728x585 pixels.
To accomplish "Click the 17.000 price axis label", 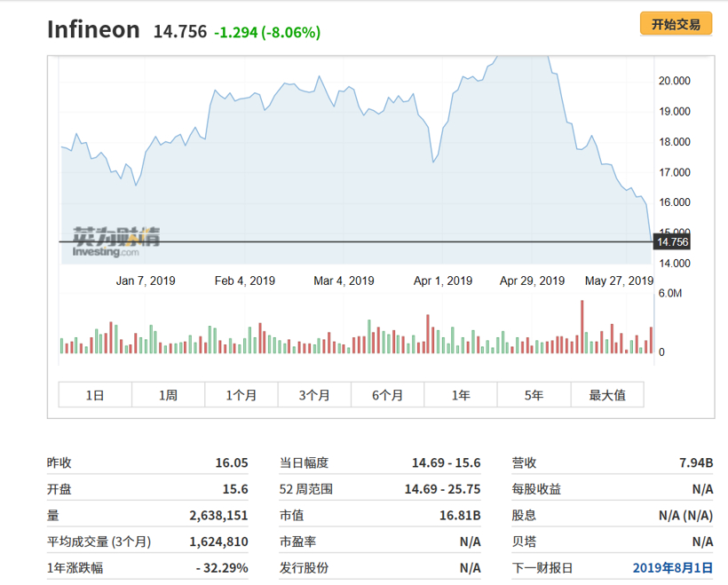I will point(674,173).
